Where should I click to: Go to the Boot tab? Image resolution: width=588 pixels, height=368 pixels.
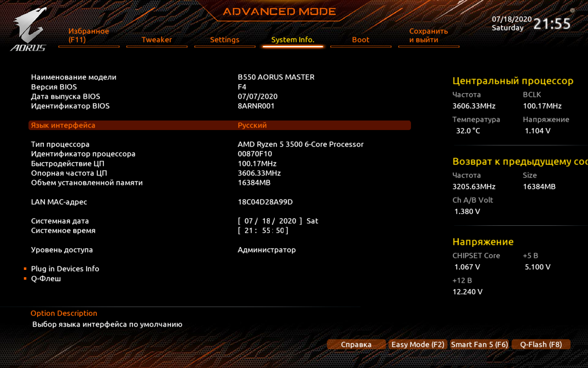[x=360, y=40]
